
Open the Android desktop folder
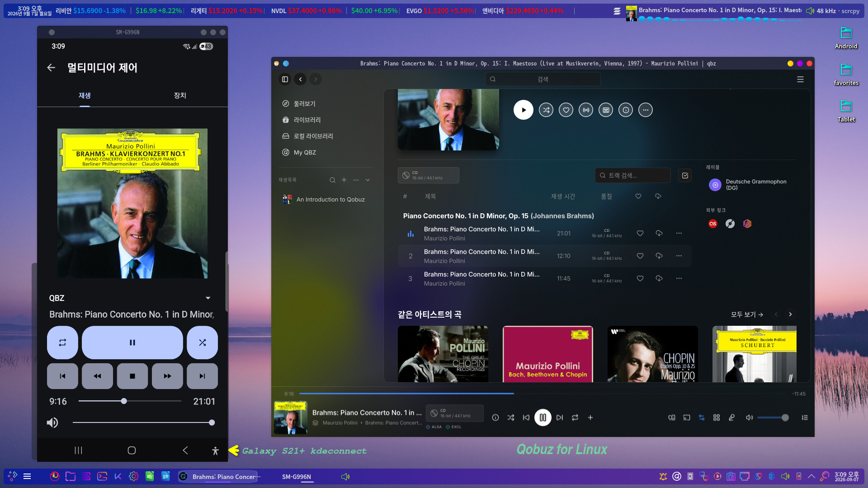(x=846, y=38)
